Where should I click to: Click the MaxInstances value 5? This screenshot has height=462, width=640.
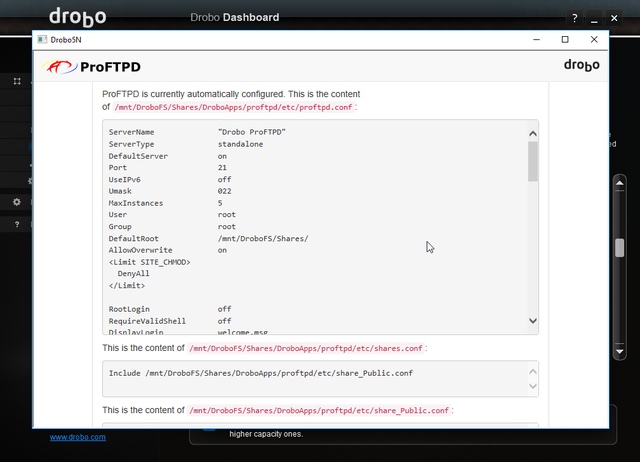(x=220, y=203)
